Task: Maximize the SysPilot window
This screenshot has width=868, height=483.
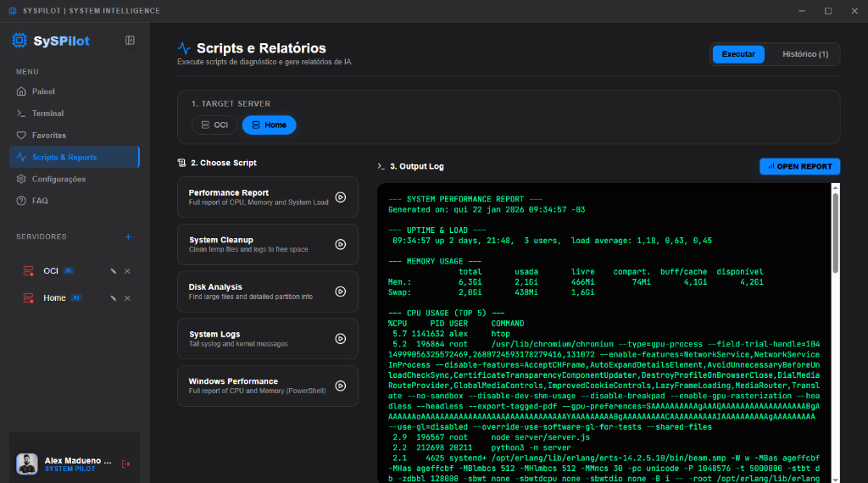Action: pyautogui.click(x=828, y=11)
